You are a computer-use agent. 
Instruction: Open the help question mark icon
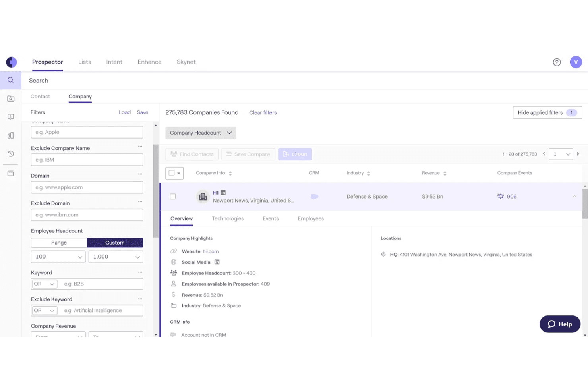tap(557, 62)
